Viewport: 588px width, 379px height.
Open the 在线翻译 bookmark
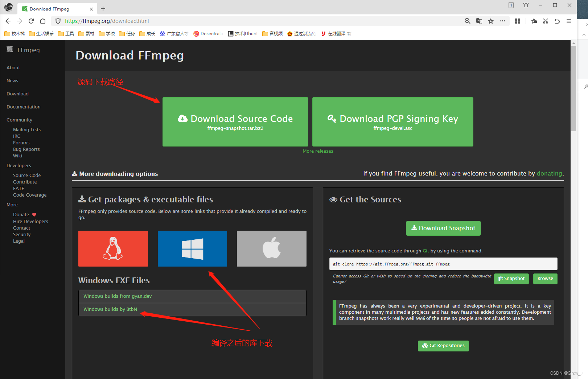click(x=336, y=34)
